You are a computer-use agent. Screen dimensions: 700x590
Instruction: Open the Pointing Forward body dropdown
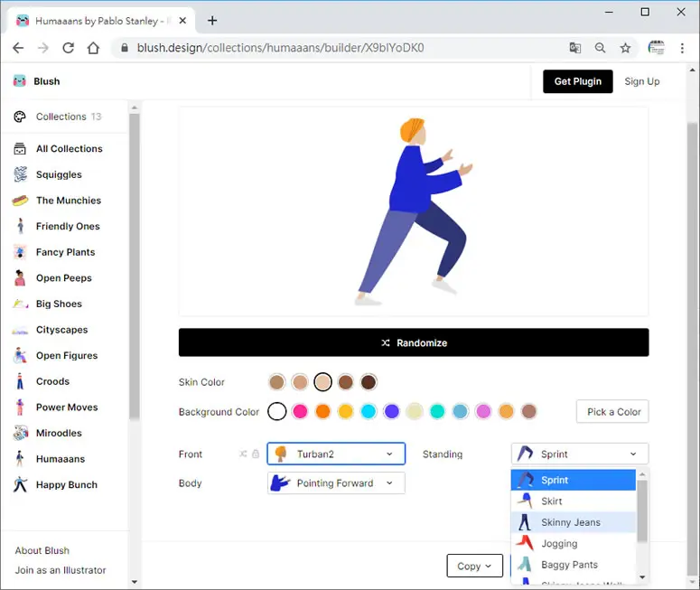(336, 482)
